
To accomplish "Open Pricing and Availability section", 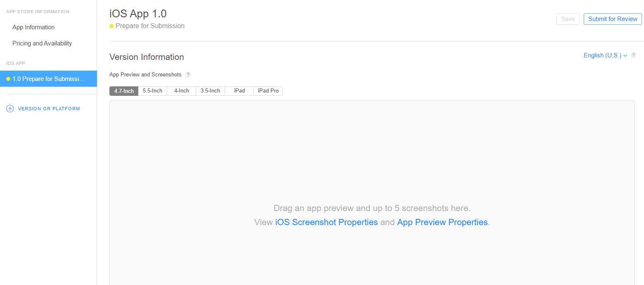I will coord(42,43).
